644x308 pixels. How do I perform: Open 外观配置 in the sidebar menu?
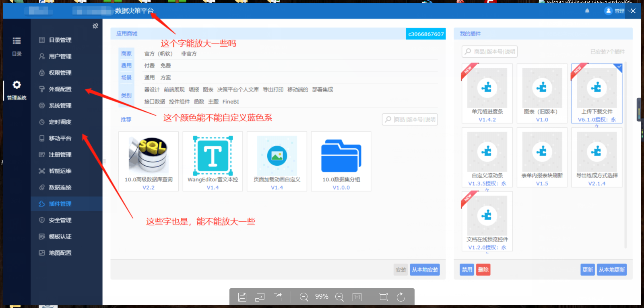[66, 89]
